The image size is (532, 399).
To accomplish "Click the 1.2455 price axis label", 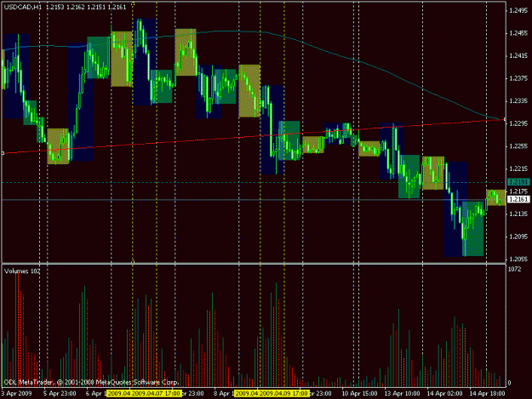I will click(x=518, y=33).
